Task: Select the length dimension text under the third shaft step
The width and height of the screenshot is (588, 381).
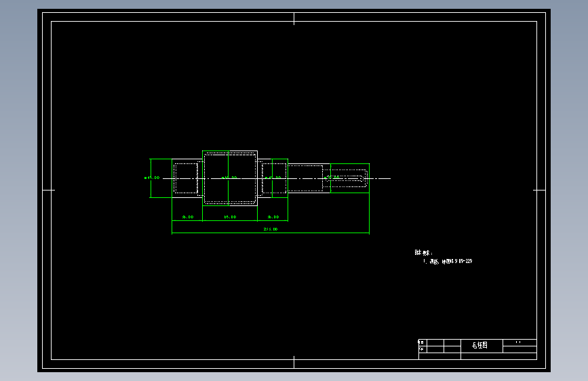Action: pyautogui.click(x=273, y=217)
